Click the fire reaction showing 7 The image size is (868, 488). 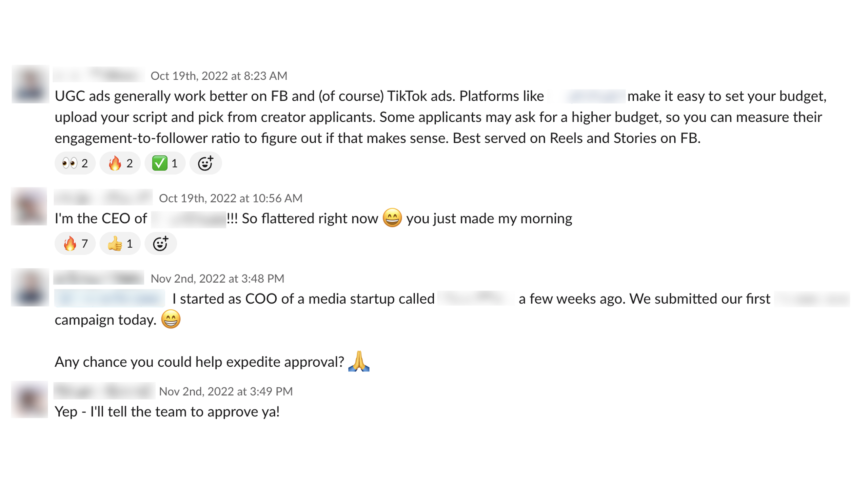coord(75,244)
